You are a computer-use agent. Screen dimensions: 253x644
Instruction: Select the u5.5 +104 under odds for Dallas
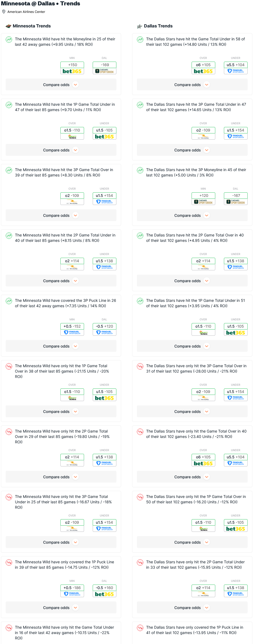236,65
